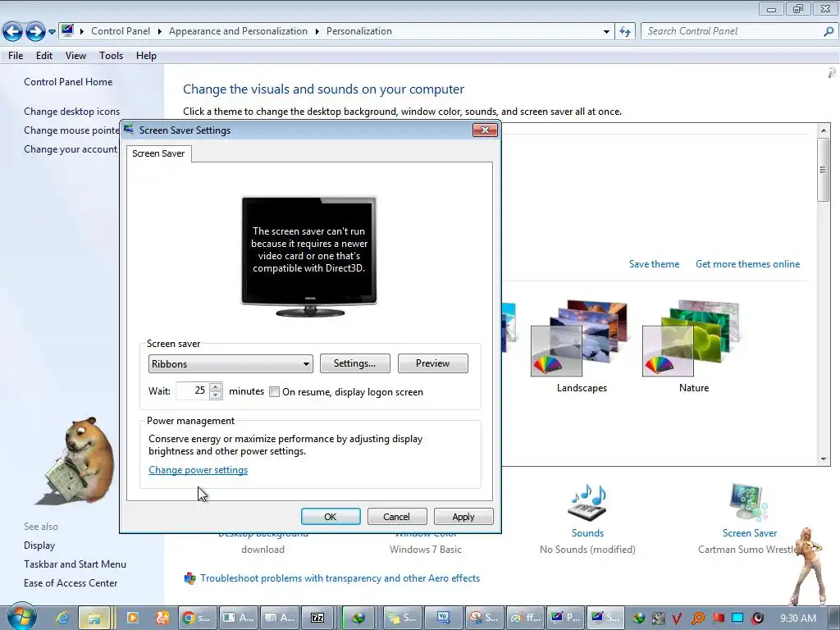Click the orange-swirl taskbar icon beside the media player
This screenshot has width=840, height=630.
click(x=162, y=618)
